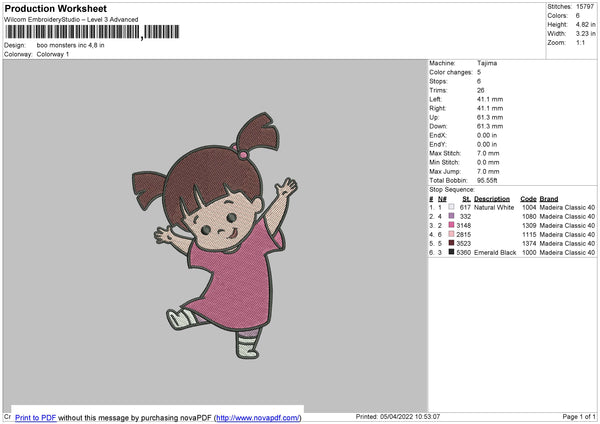Click the dark brown swatch for code 1374

pyautogui.click(x=452, y=243)
